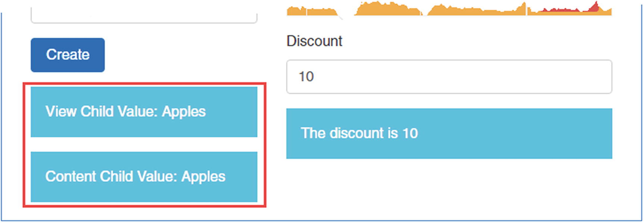644x223 pixels.
Task: Click the "The discount is 10" message
Action: click(x=449, y=133)
